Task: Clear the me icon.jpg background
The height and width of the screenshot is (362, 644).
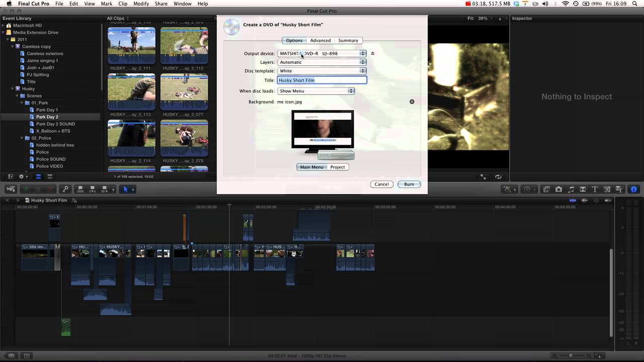Action: 412,102
